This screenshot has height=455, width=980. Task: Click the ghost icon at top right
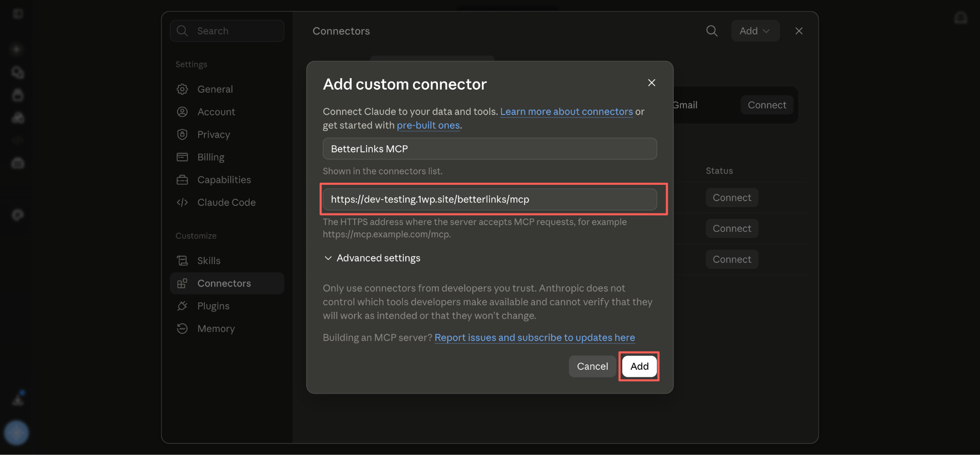(960, 18)
